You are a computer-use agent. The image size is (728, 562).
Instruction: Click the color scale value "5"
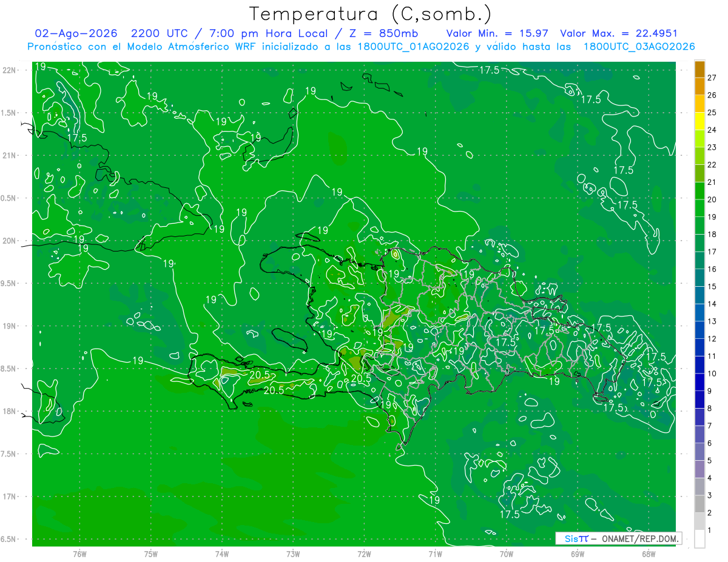(x=710, y=461)
